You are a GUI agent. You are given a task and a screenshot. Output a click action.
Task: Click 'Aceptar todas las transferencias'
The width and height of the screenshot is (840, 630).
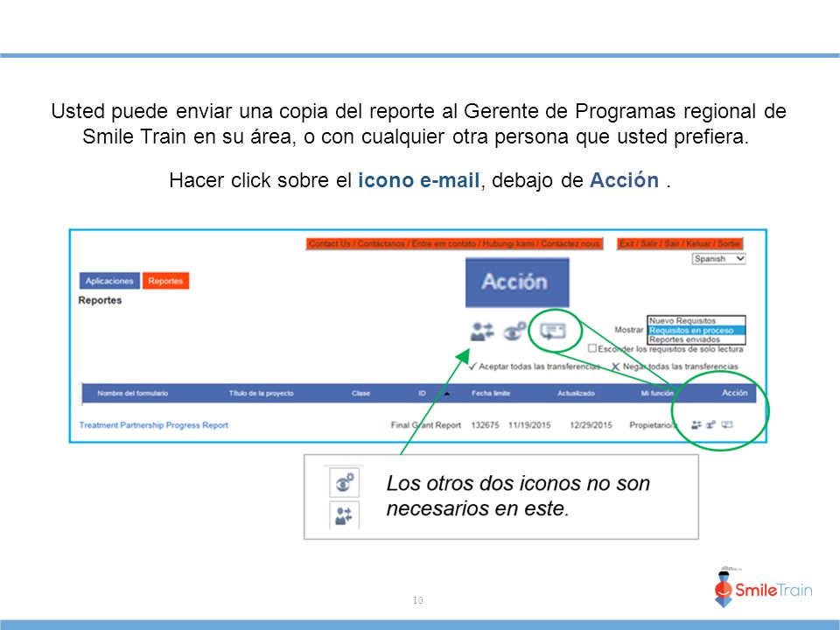534,367
